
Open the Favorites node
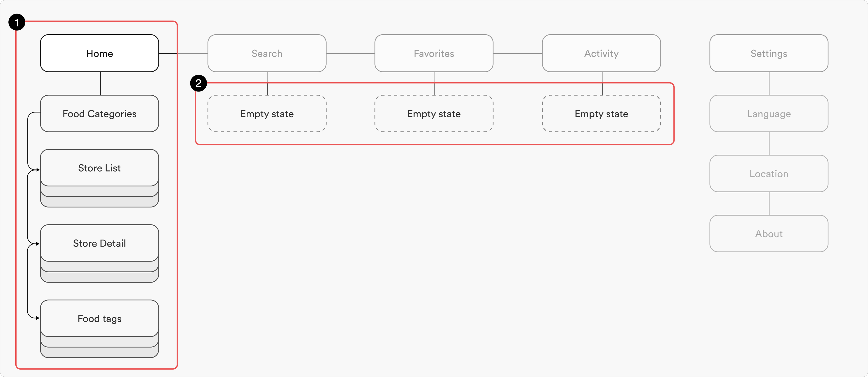click(434, 53)
